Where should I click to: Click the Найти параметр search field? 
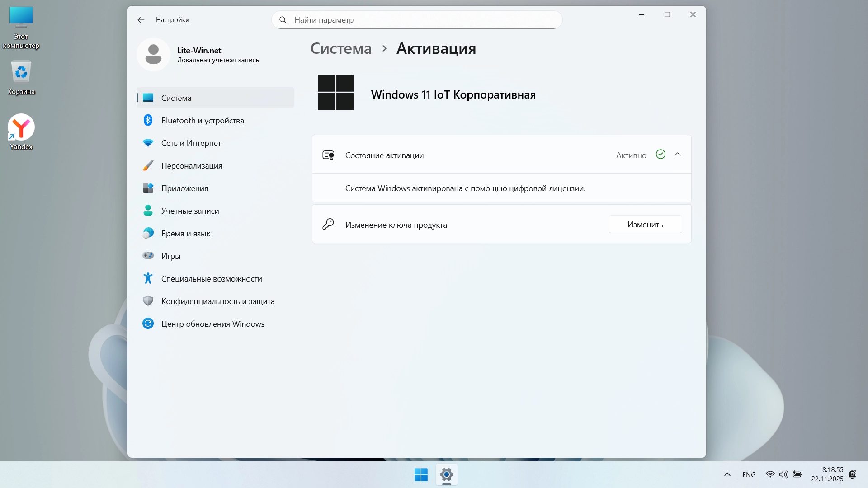coord(416,20)
